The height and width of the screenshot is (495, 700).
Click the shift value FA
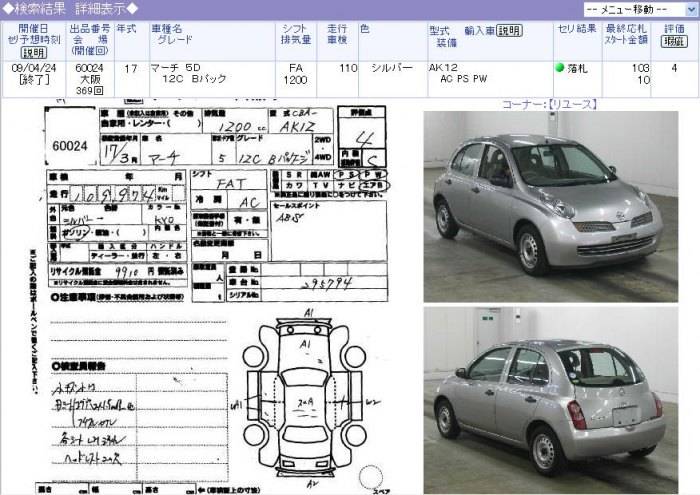296,68
